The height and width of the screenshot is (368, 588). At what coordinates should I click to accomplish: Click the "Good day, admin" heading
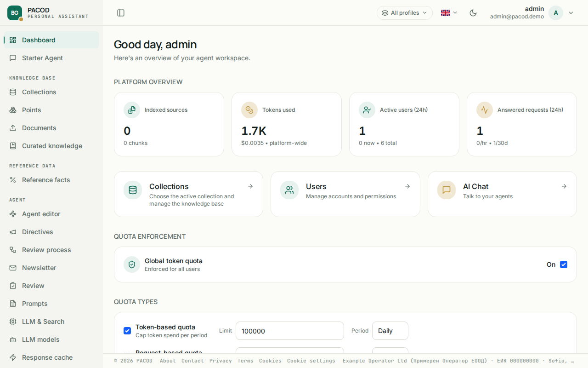[x=155, y=45]
